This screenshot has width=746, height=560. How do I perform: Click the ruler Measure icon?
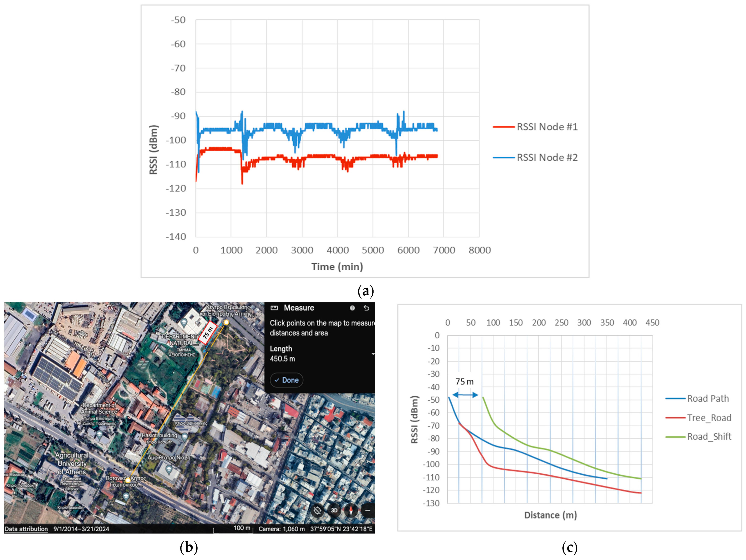pyautogui.click(x=274, y=308)
